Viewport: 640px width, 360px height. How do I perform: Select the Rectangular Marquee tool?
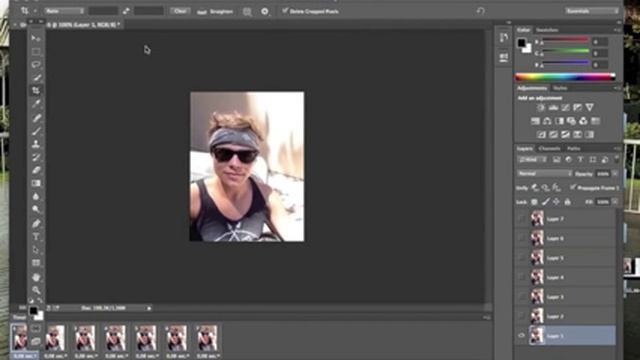pyautogui.click(x=36, y=51)
